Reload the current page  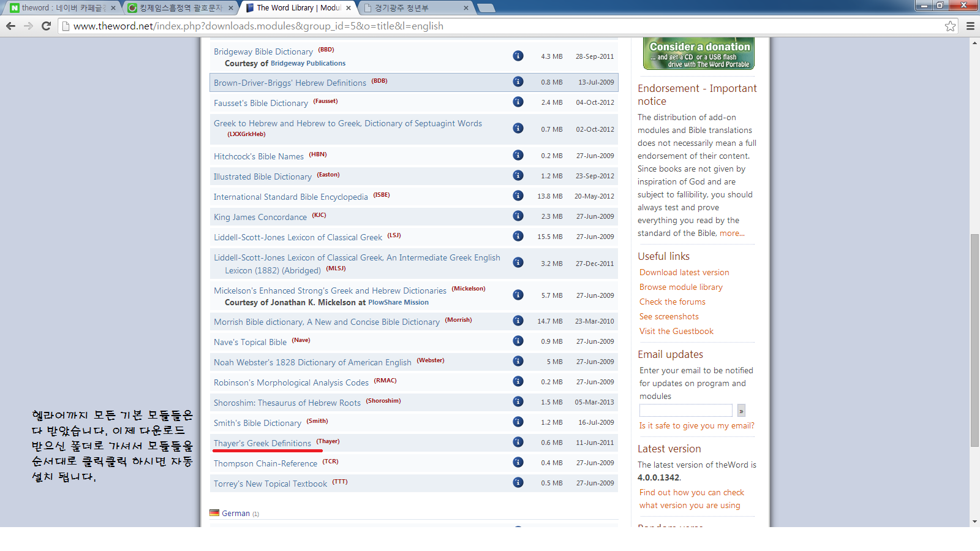(46, 26)
